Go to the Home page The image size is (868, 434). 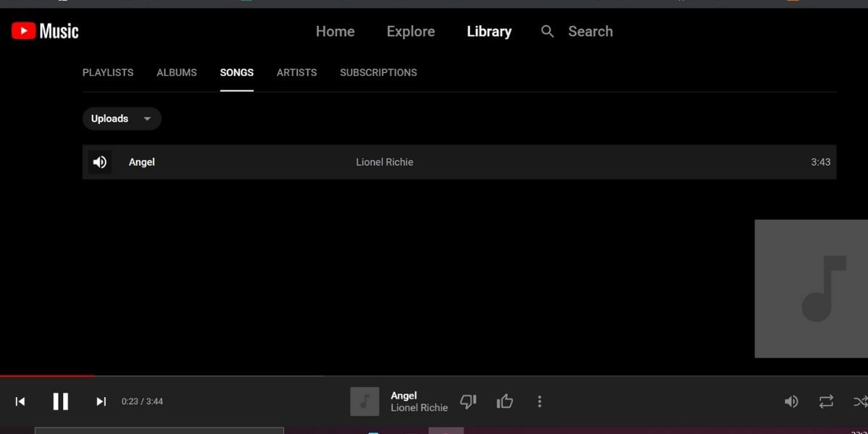pos(335,31)
